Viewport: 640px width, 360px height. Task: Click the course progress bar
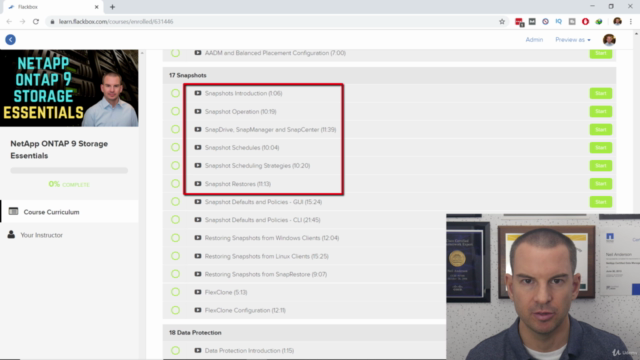(69, 170)
